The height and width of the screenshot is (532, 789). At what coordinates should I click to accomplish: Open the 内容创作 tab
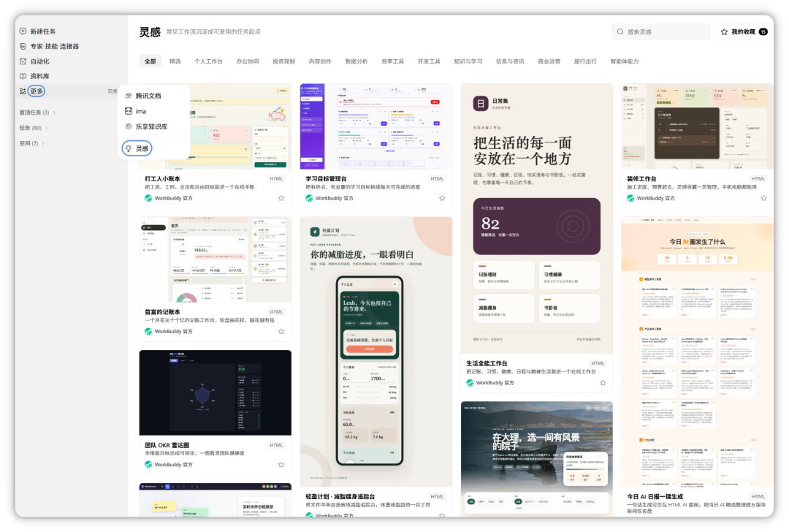320,61
